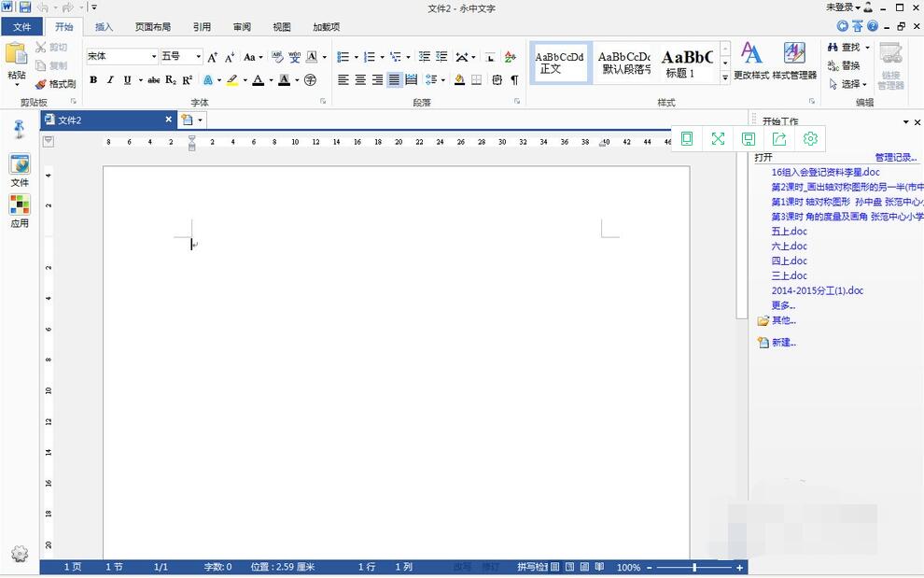Click the New (新建...) link in task pane
924x578 pixels.
[783, 343]
